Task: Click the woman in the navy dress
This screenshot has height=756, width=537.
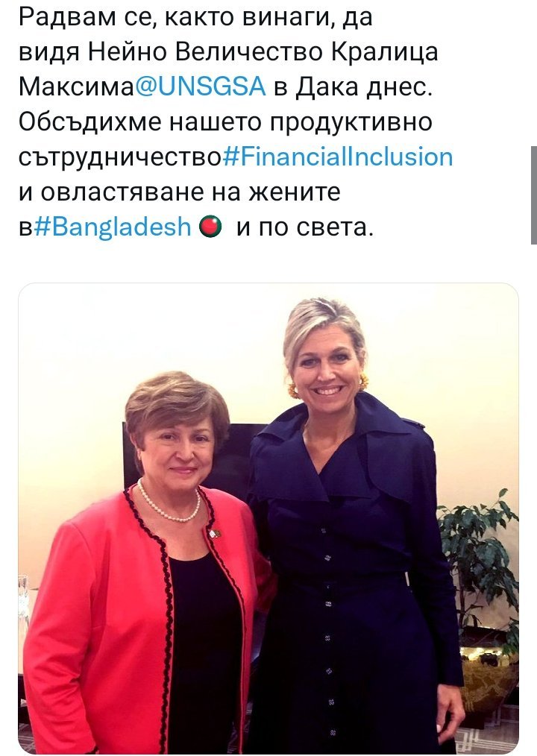Action: point(352,530)
